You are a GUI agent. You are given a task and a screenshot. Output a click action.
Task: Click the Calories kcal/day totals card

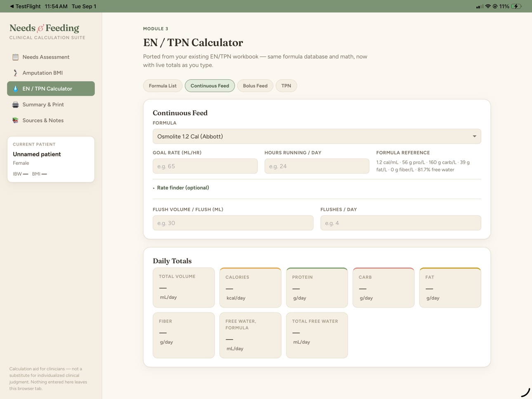250,288
